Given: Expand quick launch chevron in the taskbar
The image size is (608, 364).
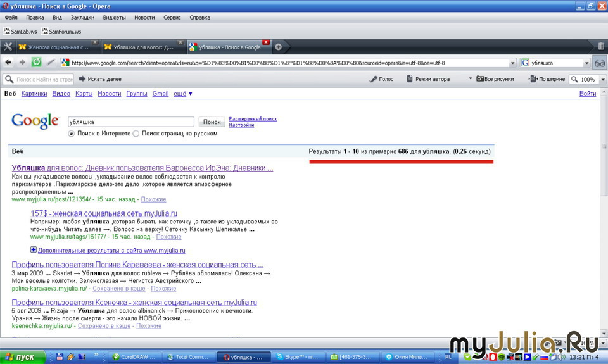Looking at the screenshot, I should click(96, 355).
